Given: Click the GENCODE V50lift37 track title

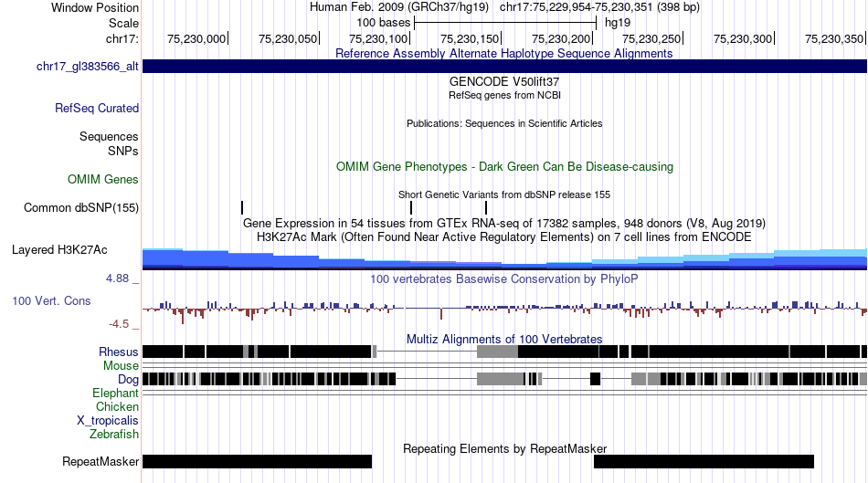Looking at the screenshot, I should click(x=504, y=81).
